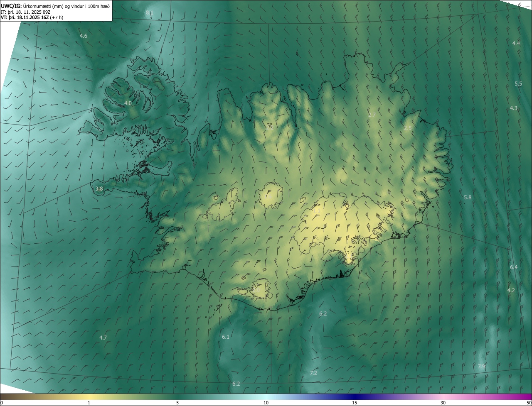
Task: Click the 6.1 value label
Action: (226, 337)
